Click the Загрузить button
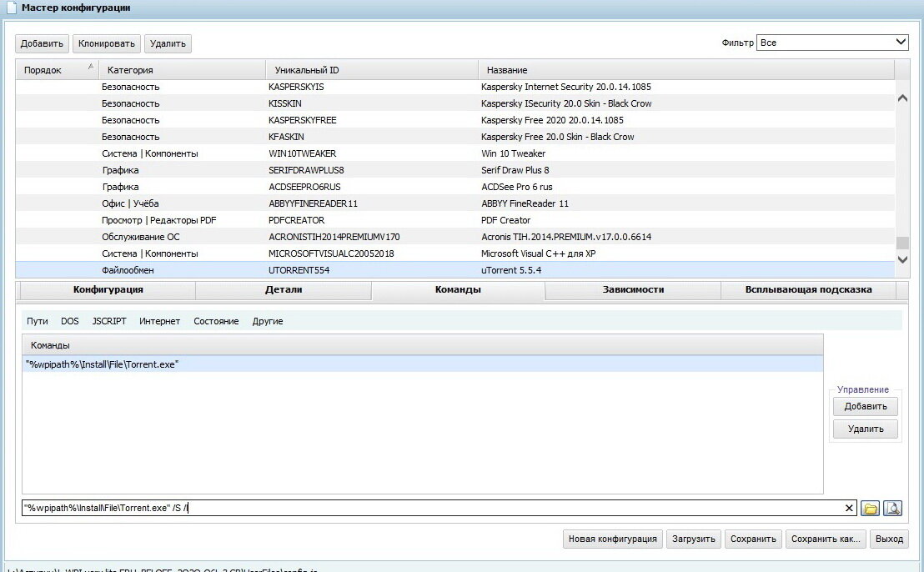The image size is (924, 572). pos(694,539)
